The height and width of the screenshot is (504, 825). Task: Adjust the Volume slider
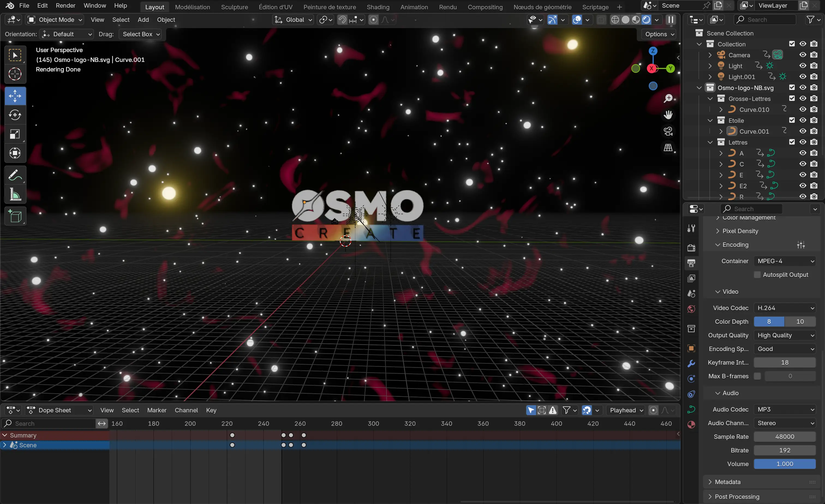coord(785,464)
